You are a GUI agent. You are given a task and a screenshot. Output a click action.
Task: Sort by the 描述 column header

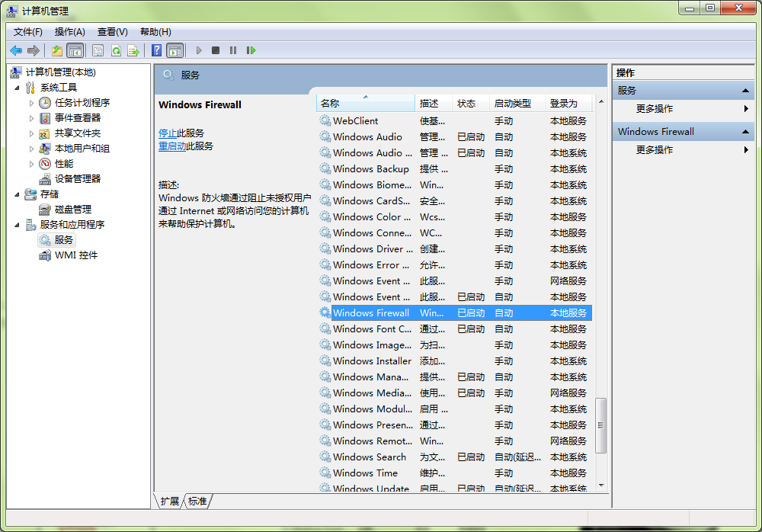click(434, 103)
